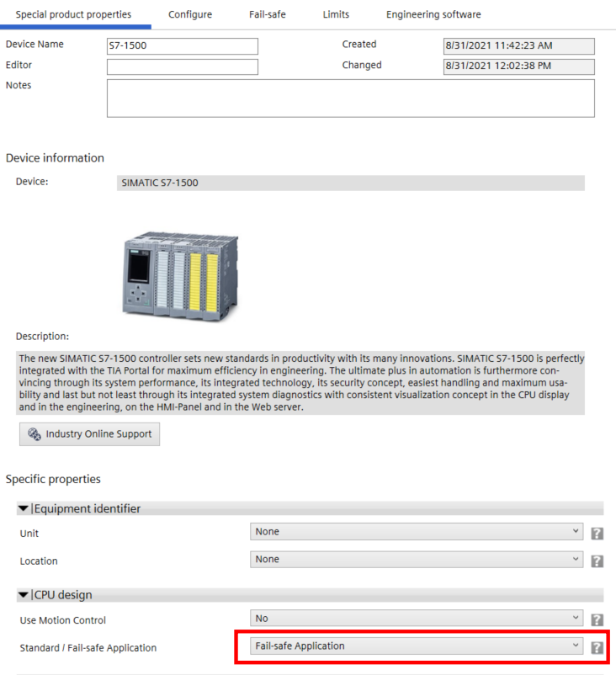Switch to the Configure tab
Viewport: 616px width, 675px height.
point(190,14)
